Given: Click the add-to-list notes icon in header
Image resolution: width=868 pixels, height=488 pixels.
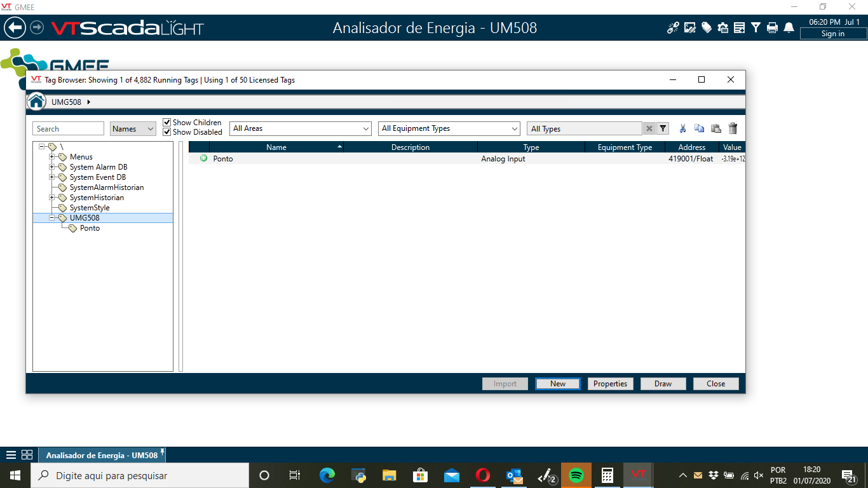Looking at the screenshot, I should point(739,27).
